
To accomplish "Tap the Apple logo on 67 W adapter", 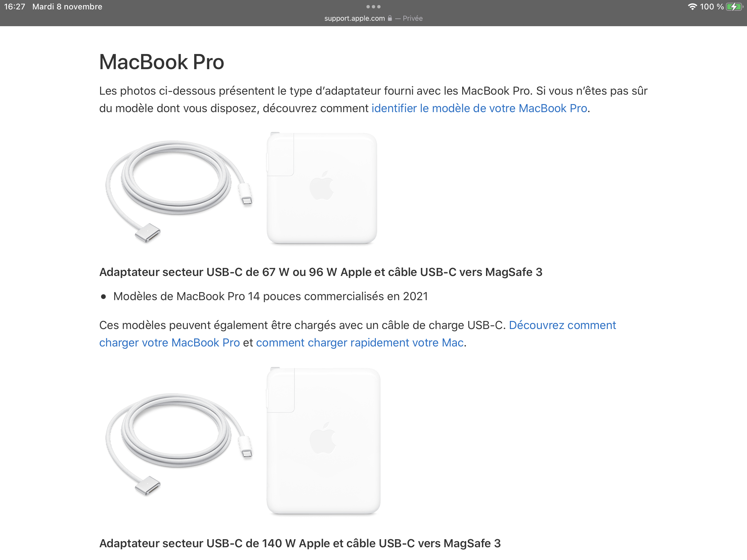I will point(321,185).
